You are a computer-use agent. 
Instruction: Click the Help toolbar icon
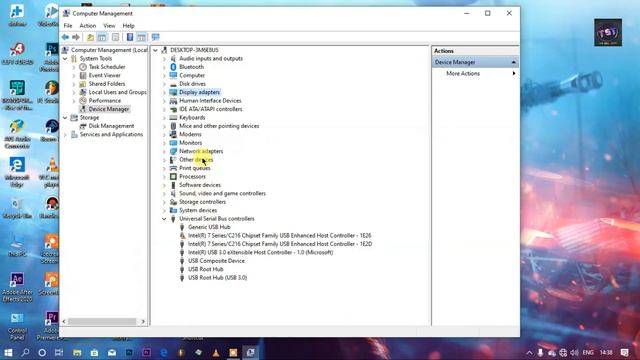coord(130,37)
